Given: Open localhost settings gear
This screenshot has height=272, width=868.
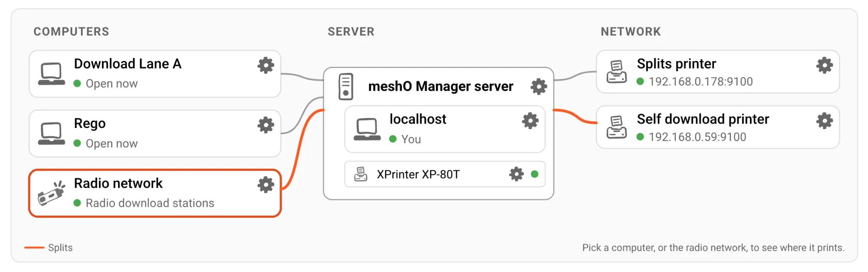Looking at the screenshot, I should click(x=530, y=121).
